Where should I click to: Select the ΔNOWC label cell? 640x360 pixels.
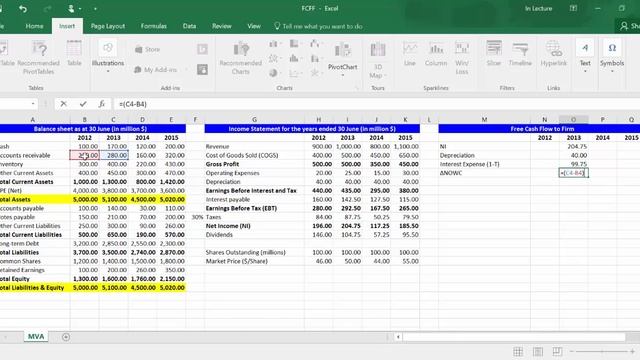pos(484,173)
